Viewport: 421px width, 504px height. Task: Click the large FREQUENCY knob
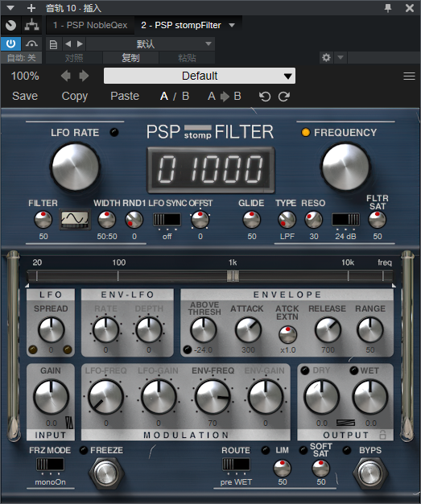pos(345,167)
